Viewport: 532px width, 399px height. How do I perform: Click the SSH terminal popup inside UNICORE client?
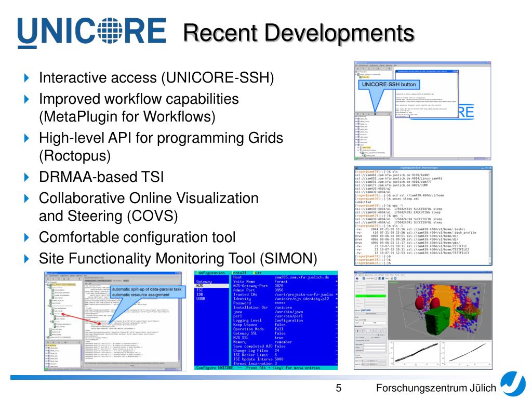(427, 95)
